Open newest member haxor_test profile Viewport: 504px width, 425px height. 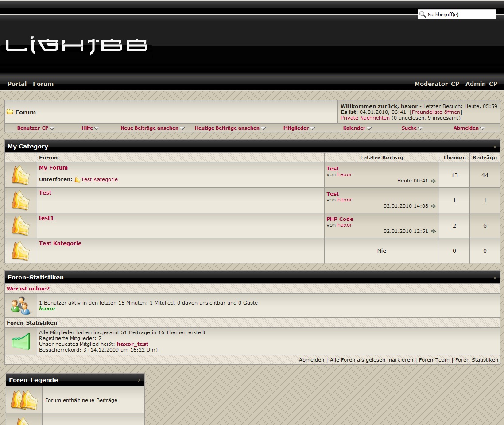click(132, 344)
